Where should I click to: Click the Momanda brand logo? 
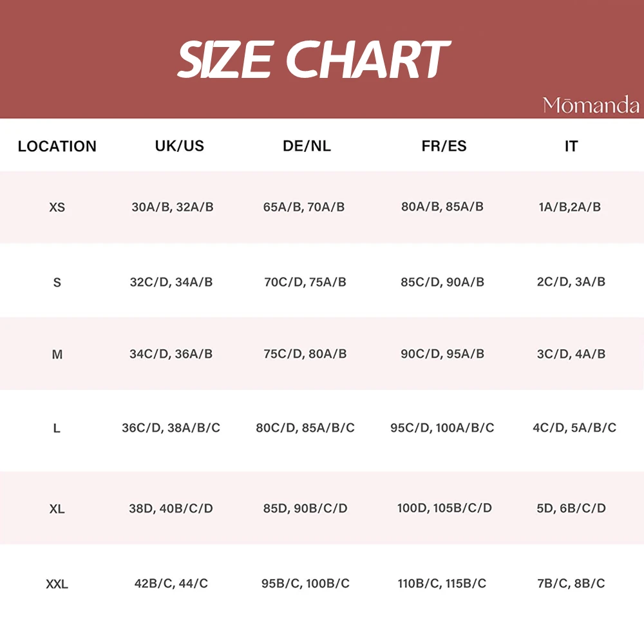click(x=591, y=105)
